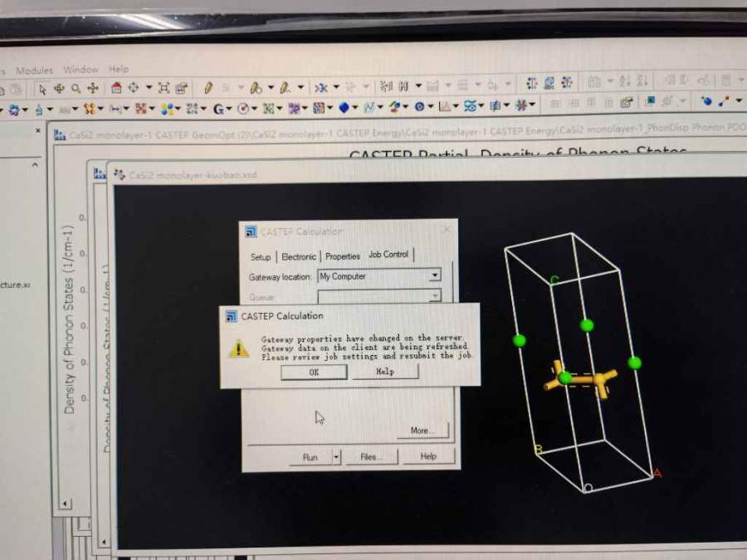Click the Recenter crosshair icon
Screen dimensions: 747x560
point(134,88)
